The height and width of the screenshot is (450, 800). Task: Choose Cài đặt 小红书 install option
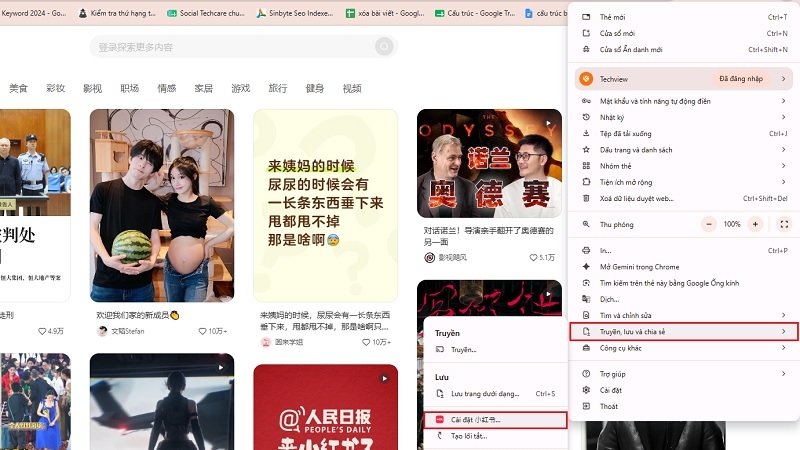click(495, 420)
